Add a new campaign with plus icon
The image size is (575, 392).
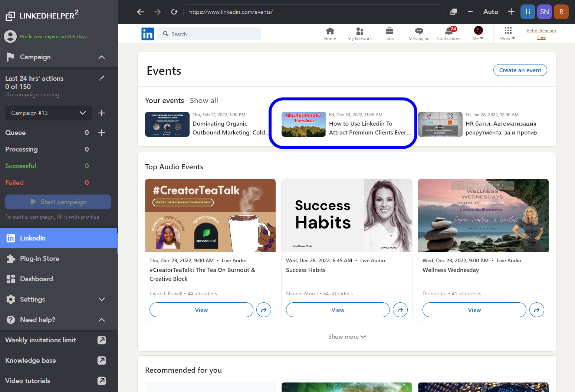[102, 113]
